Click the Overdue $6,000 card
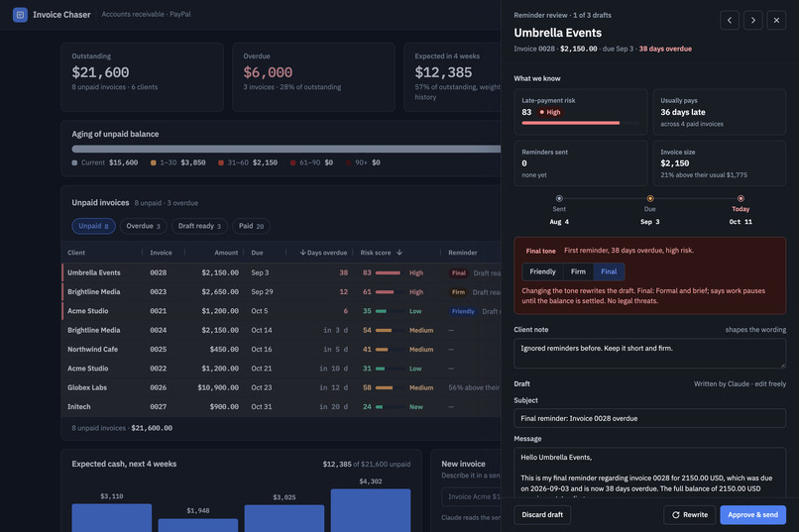799x532 pixels. pos(313,77)
